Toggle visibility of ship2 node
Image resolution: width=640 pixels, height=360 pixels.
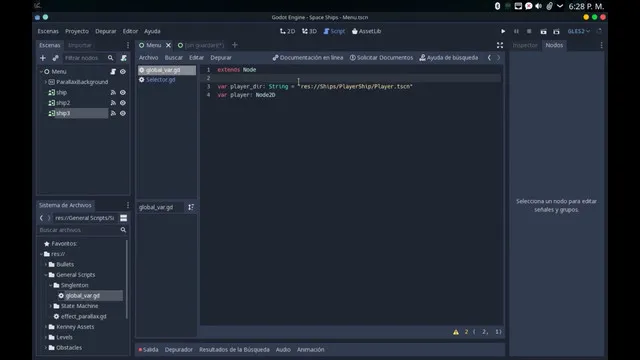[x=123, y=103]
